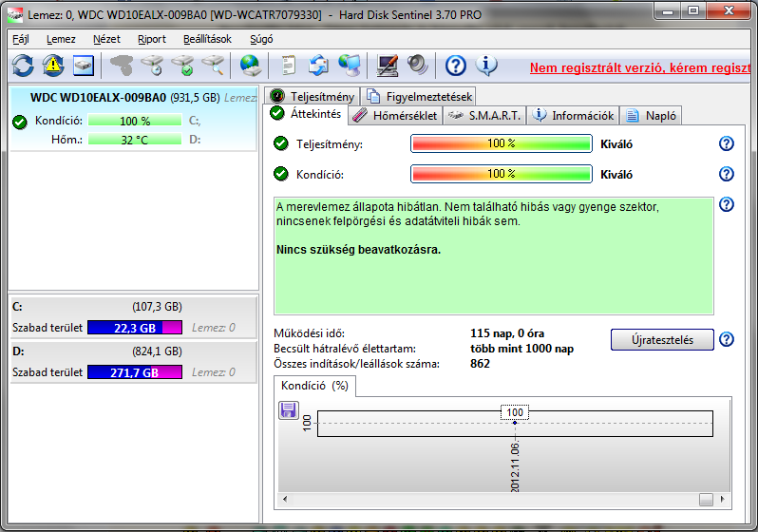Click the '115 nap, 0 óra' value
Viewport: 758px width, 532px height.
(x=507, y=333)
